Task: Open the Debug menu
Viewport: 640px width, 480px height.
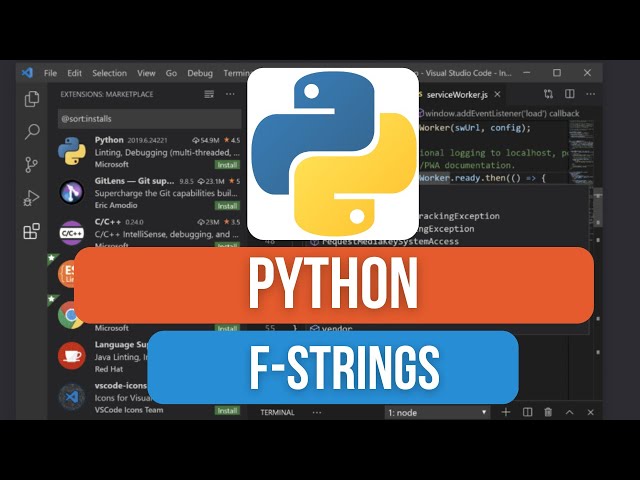Action: [x=200, y=73]
